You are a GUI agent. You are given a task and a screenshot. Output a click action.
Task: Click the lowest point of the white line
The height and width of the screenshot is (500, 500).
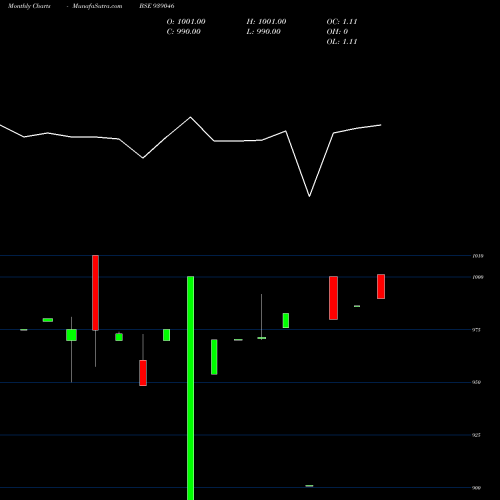[309, 196]
